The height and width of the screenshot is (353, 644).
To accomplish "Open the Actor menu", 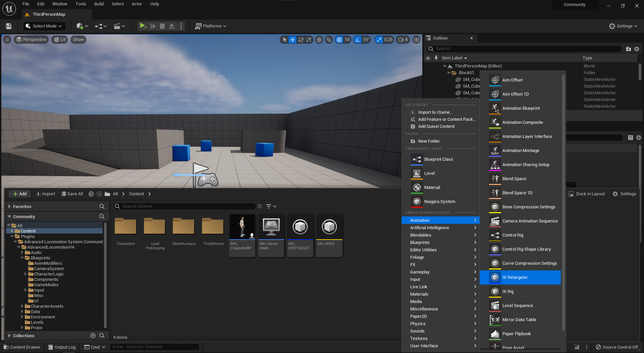I will (x=137, y=4).
